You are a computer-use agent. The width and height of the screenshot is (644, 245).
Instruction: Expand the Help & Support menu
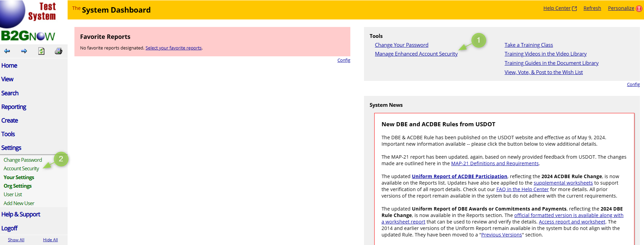21,214
